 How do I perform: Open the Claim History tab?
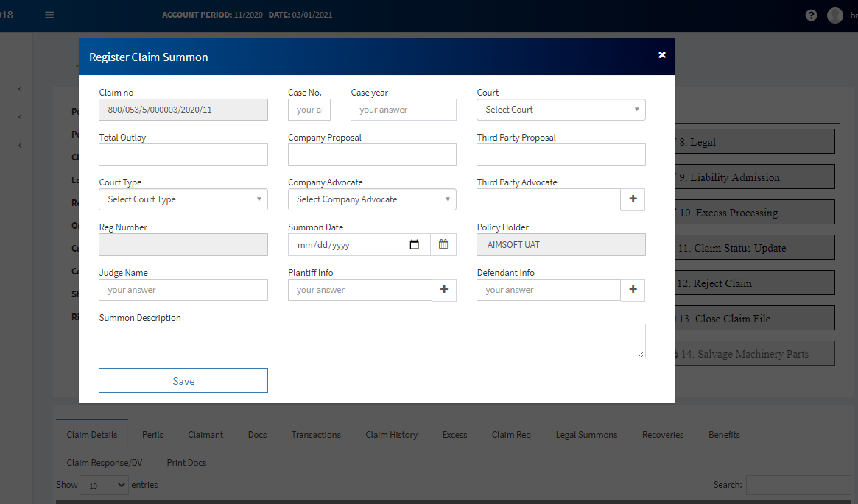pos(391,435)
